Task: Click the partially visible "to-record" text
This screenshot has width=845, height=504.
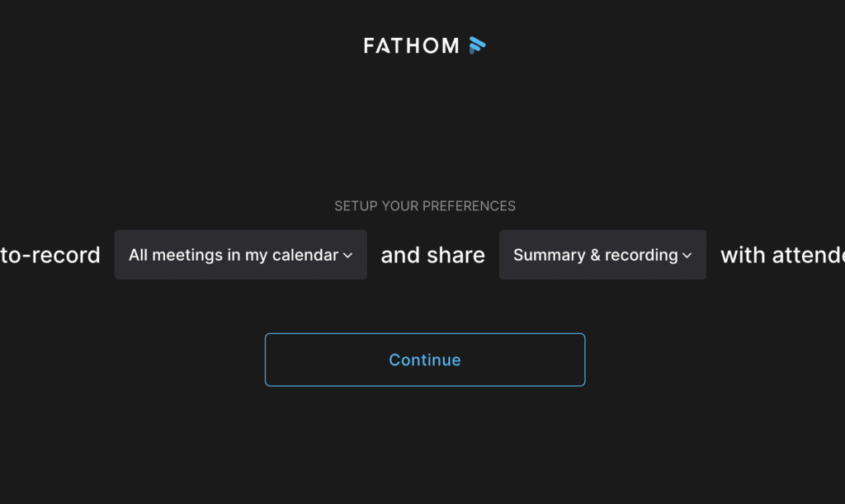Action: click(x=50, y=255)
